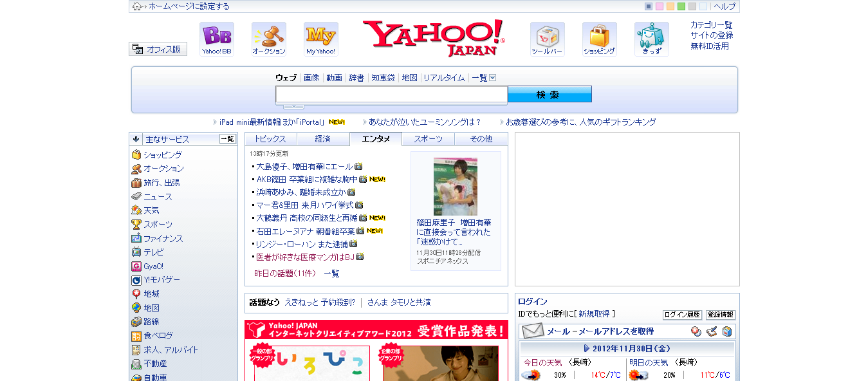This screenshot has width=868, height=381.
Task: Open the Yahoo! BB icon
Action: (x=216, y=39)
